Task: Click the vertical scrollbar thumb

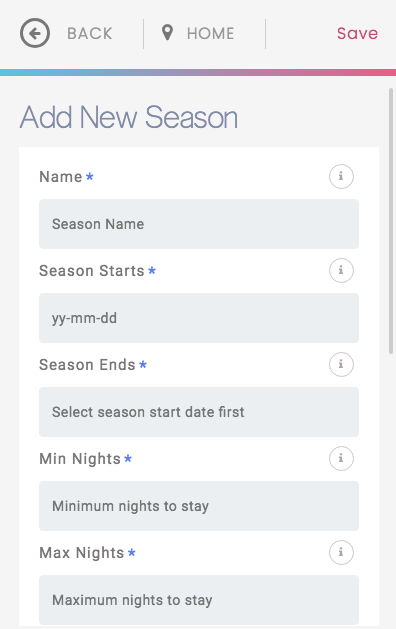Action: click(391, 221)
